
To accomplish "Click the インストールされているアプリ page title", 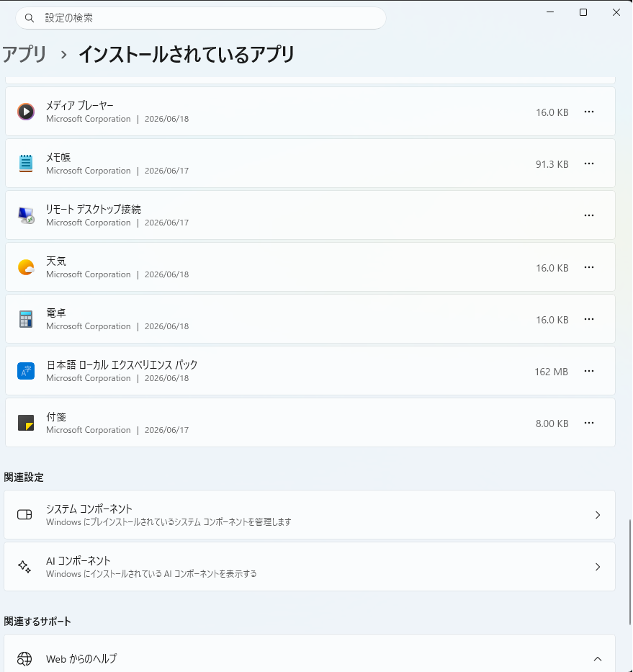I will coord(187,55).
